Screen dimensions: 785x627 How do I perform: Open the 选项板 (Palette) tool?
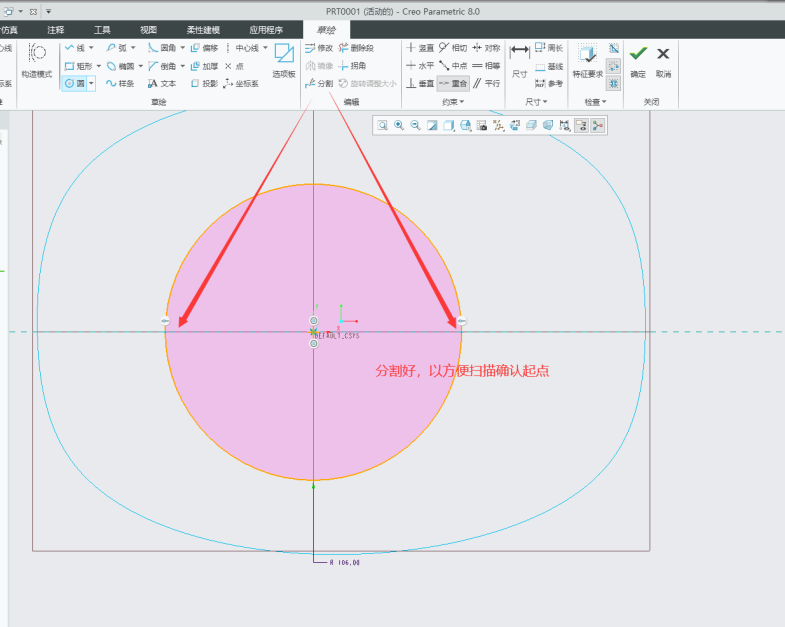pos(284,59)
